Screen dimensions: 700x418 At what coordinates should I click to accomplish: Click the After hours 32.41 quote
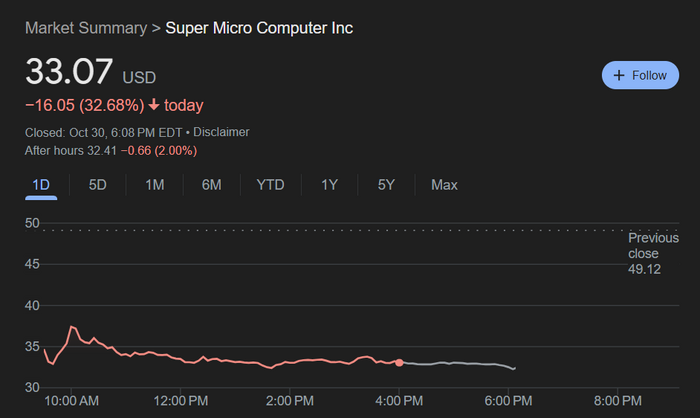(71, 150)
